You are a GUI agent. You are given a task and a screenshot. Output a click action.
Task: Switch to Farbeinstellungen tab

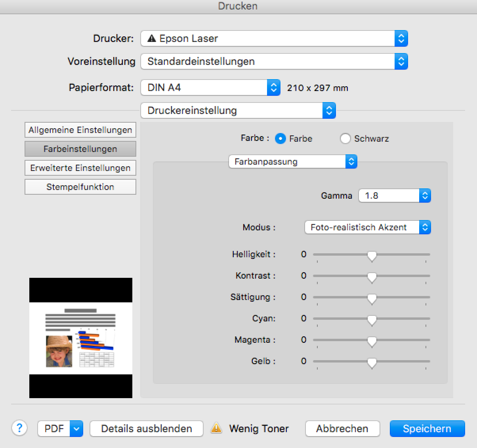(x=80, y=149)
